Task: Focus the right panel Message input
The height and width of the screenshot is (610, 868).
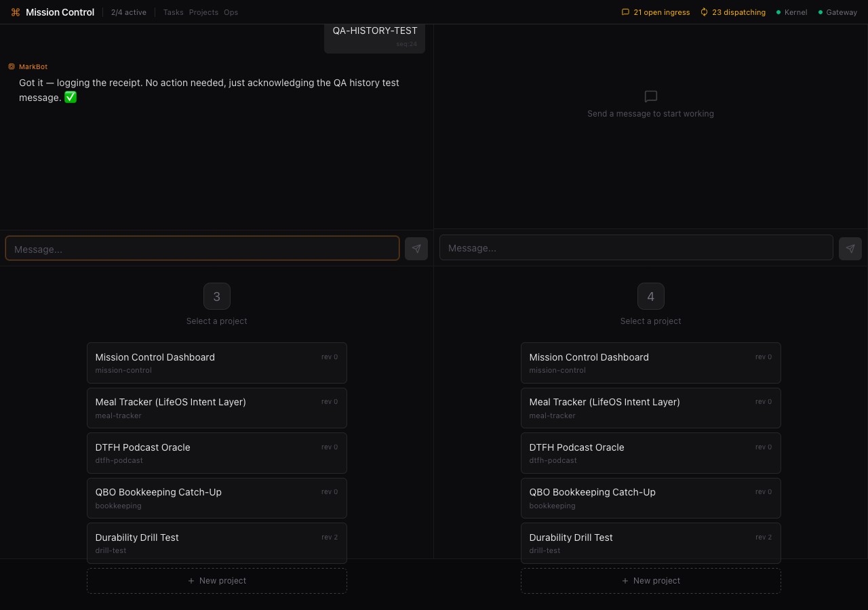Action: [636, 248]
